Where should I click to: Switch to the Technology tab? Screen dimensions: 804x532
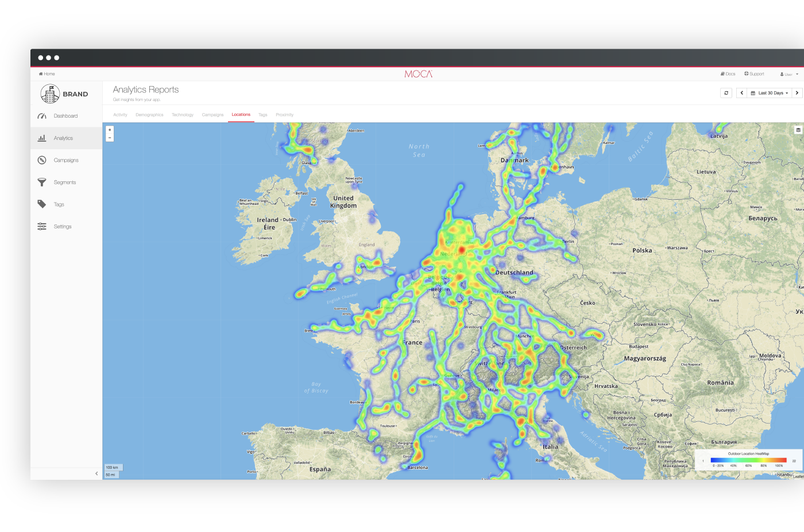point(183,115)
